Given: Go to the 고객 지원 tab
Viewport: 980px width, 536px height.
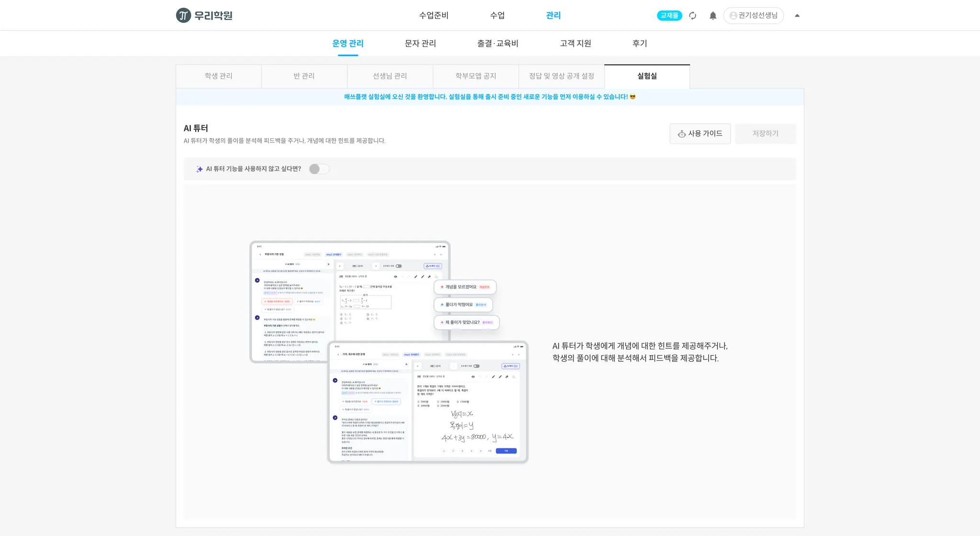Looking at the screenshot, I should click(x=575, y=43).
